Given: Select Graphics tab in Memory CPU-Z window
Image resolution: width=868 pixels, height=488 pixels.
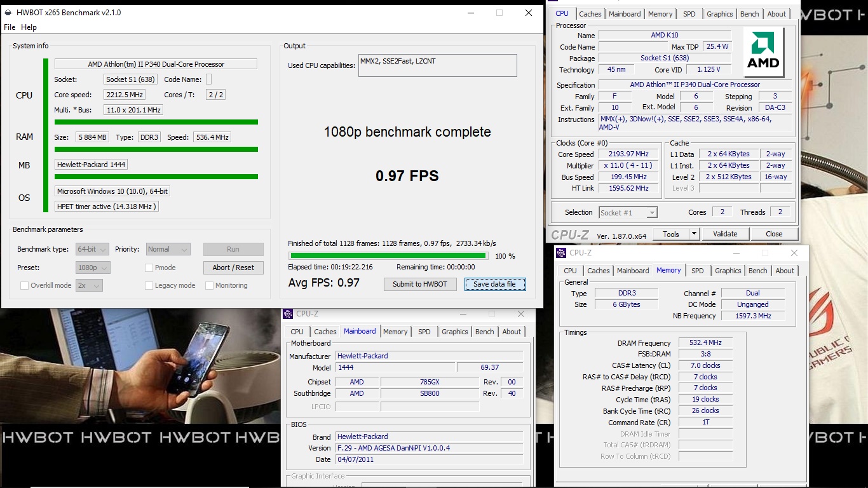Looking at the screenshot, I should [x=728, y=271].
